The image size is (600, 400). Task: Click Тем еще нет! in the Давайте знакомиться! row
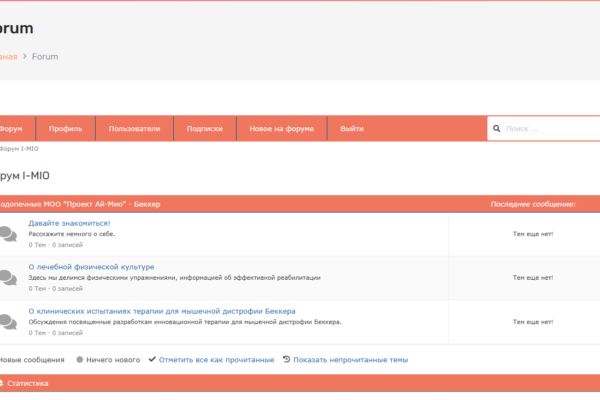[x=533, y=234]
